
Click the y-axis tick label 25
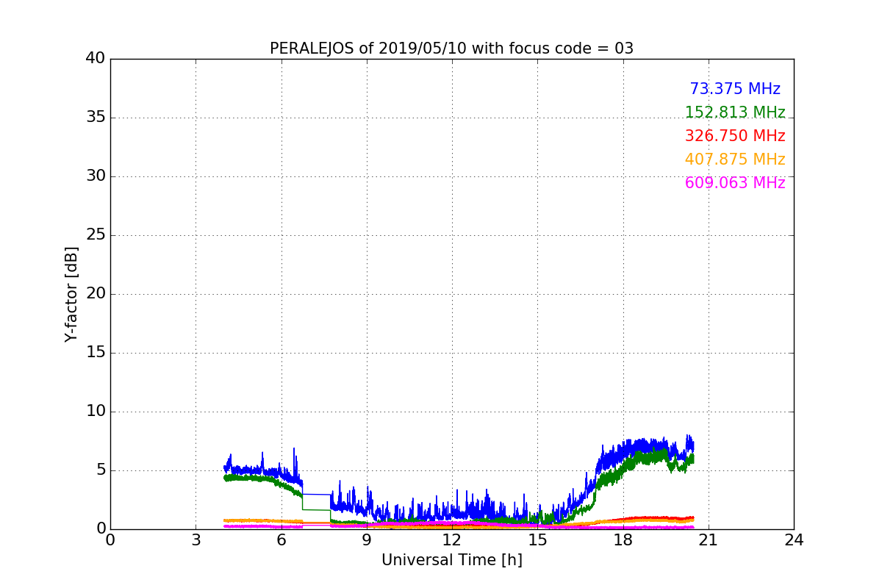tap(96, 235)
